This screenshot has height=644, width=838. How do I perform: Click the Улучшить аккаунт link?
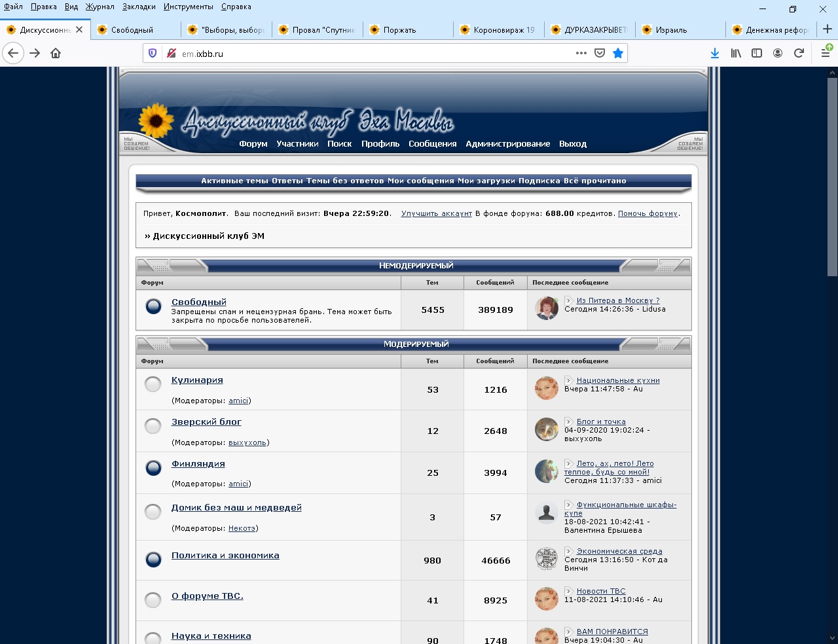[437, 213]
